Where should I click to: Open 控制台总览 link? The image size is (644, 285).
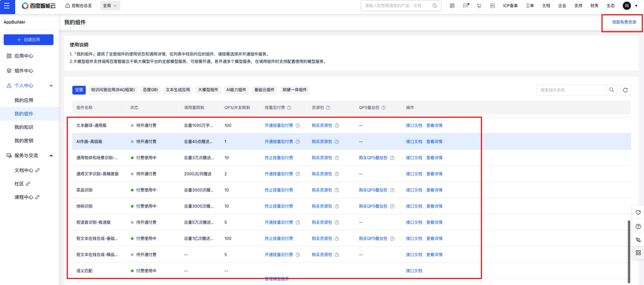coord(79,6)
